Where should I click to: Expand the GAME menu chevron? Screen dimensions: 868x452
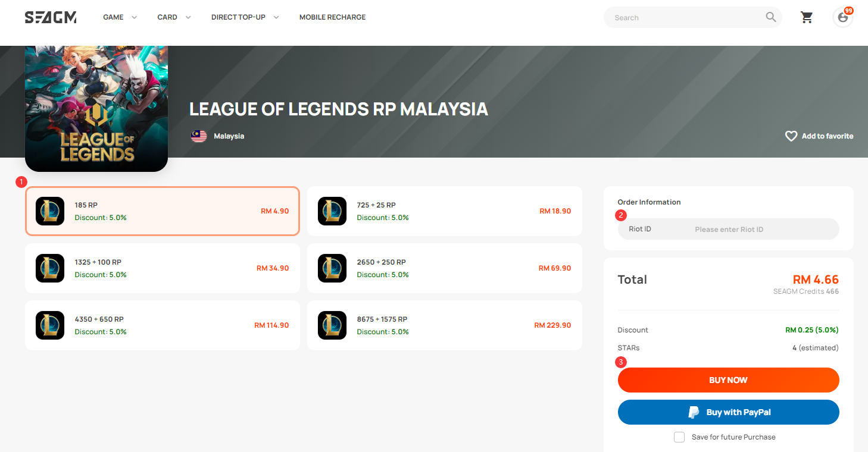134,17
